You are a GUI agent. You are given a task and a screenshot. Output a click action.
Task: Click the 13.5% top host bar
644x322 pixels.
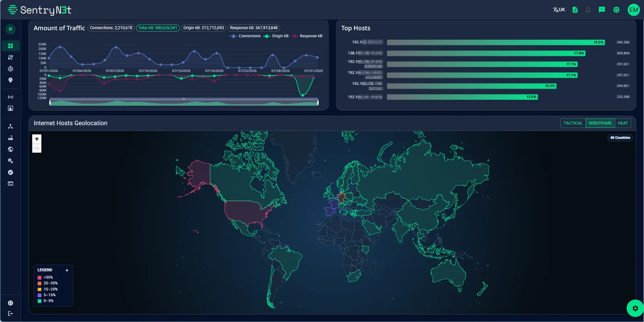tap(462, 97)
